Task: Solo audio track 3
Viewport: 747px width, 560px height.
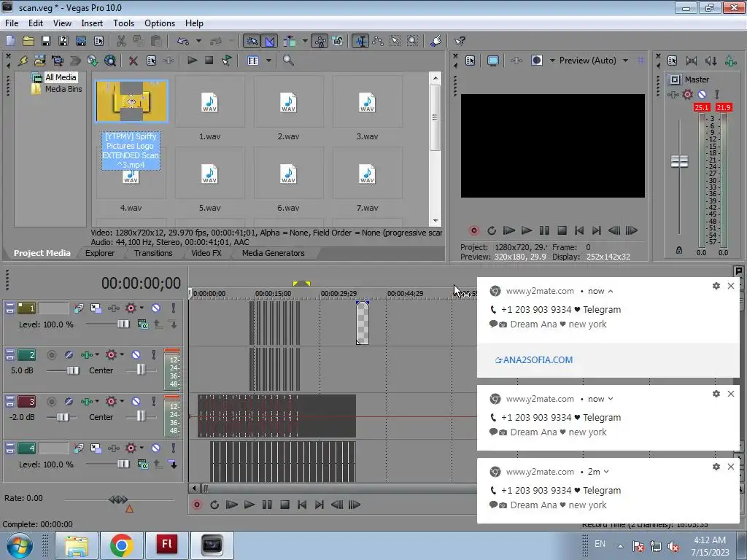Action: [153, 402]
